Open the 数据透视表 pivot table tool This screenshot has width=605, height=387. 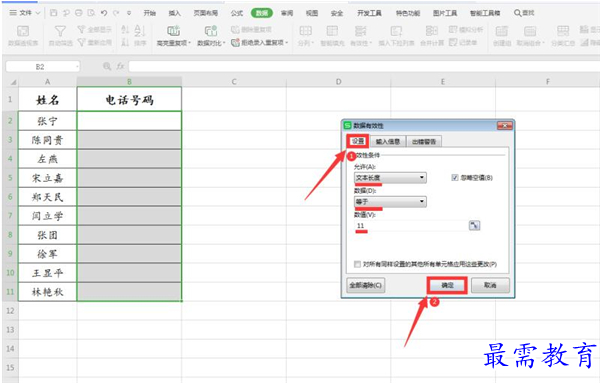pyautogui.click(x=23, y=36)
